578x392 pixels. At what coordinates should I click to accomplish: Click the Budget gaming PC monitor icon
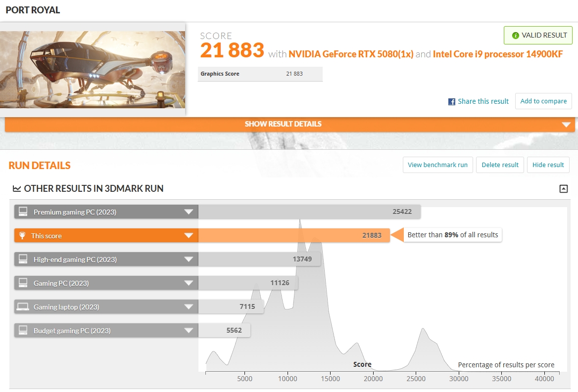[23, 331]
